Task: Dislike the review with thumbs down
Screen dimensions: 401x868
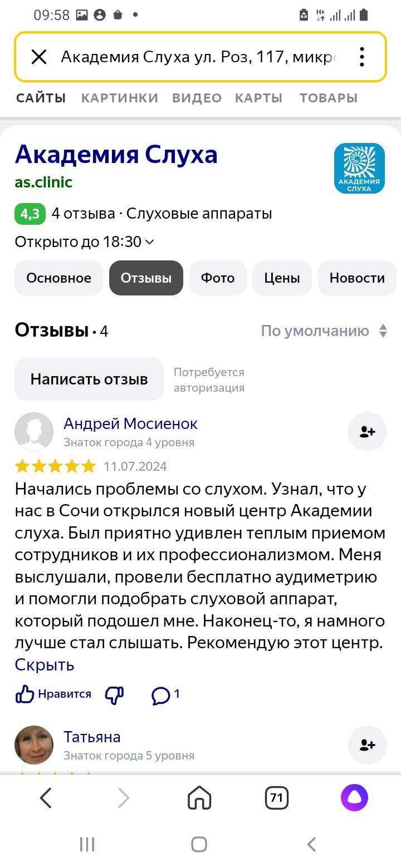Action: pos(115,694)
